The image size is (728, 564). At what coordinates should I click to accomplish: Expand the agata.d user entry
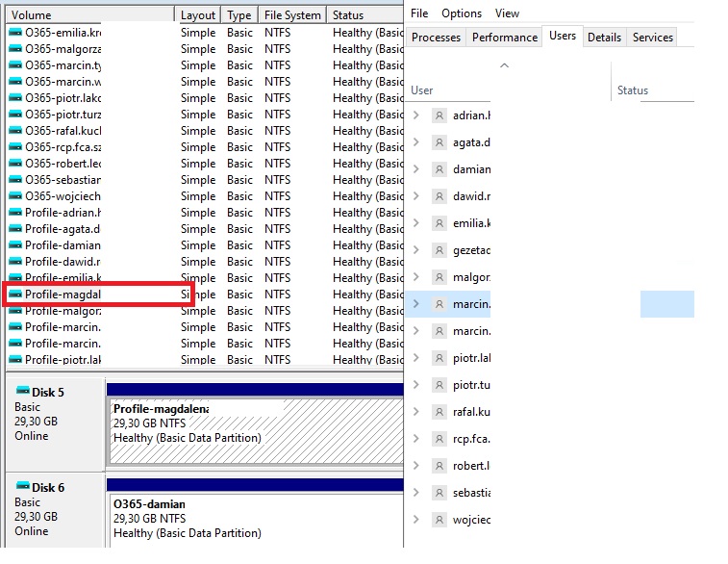click(416, 142)
